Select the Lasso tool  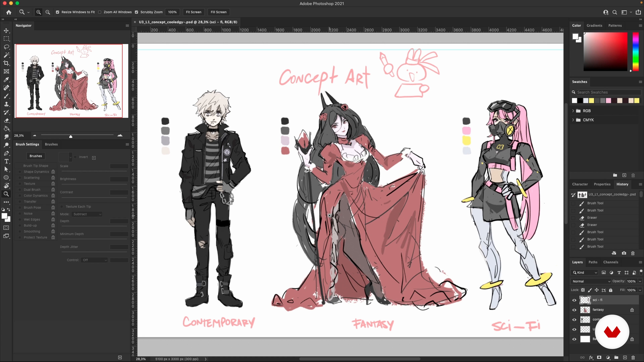(x=6, y=47)
